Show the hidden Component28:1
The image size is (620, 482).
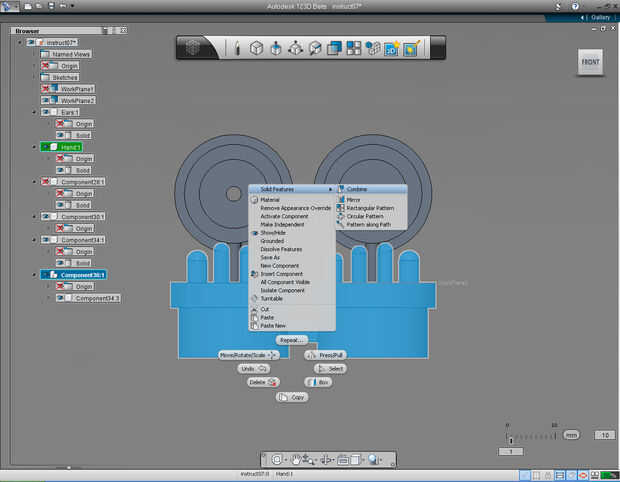45,182
